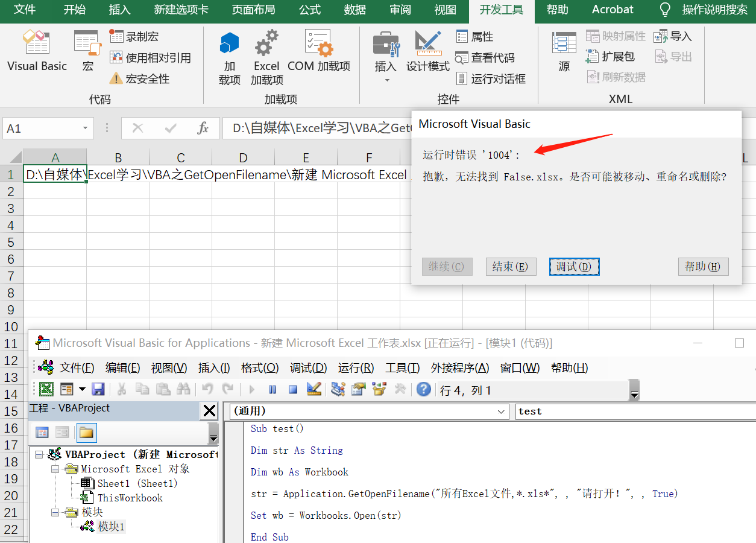756x543 pixels.
Task: Click View Microsoft Excel icon in VBA toolbar
Action: point(46,389)
